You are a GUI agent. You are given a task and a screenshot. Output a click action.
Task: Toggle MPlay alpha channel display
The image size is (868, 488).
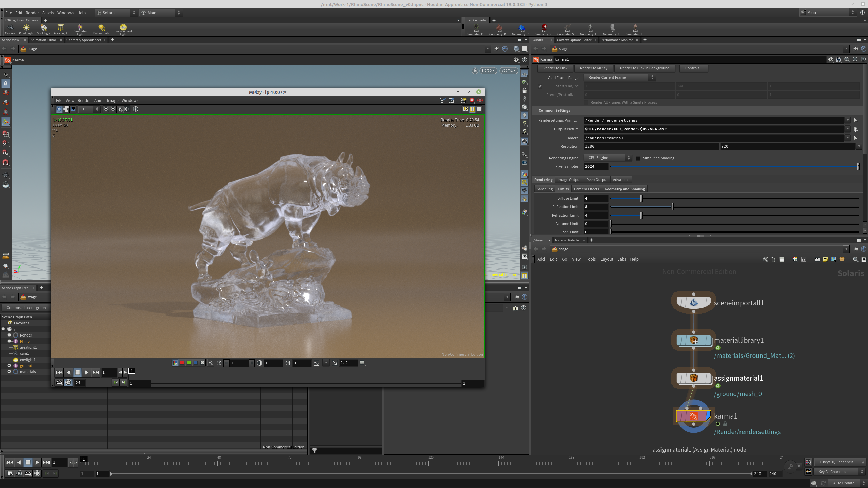click(202, 363)
